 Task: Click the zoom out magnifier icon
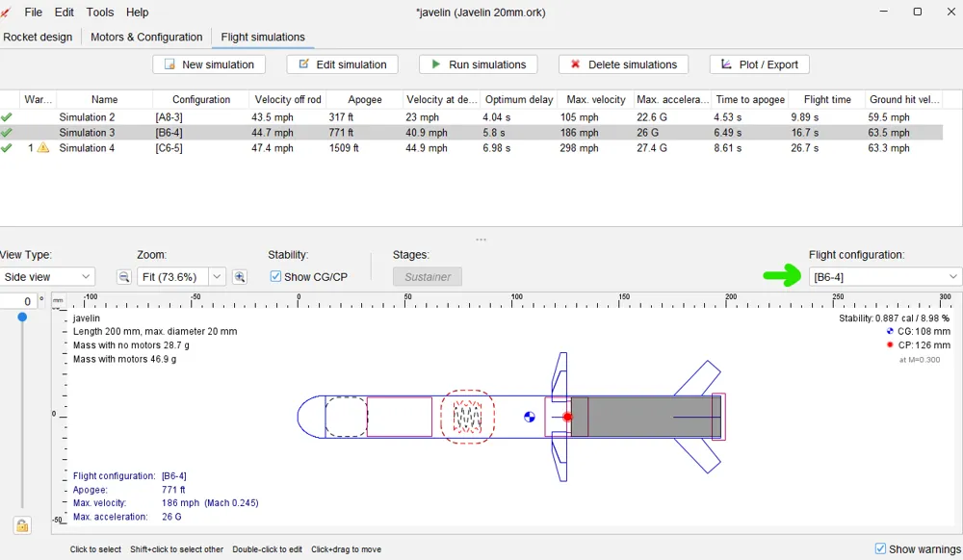click(x=123, y=276)
